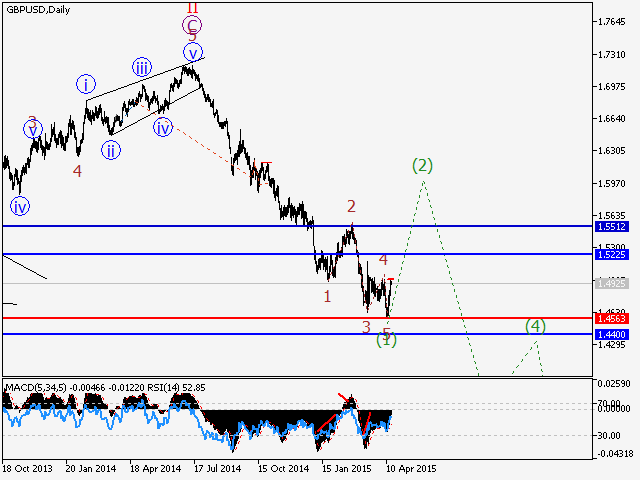Click the 1.7310 price axis label
The height and width of the screenshot is (480, 640).
(x=611, y=54)
